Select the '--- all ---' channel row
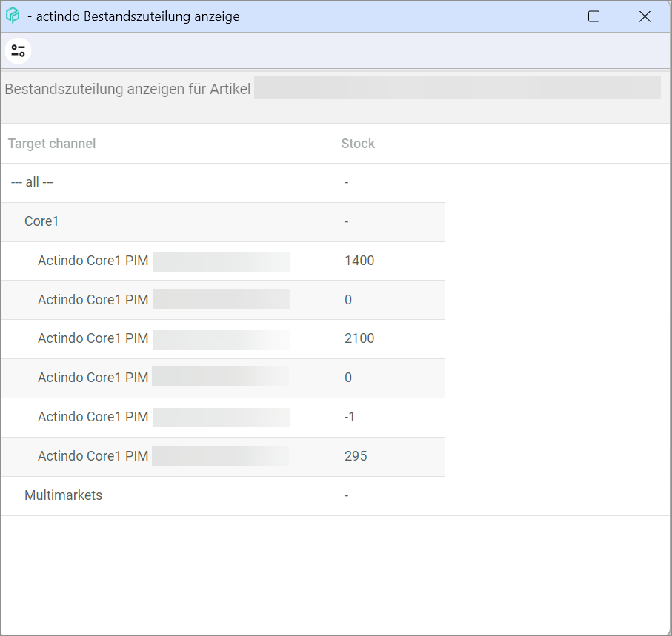The image size is (672, 636). click(x=222, y=183)
